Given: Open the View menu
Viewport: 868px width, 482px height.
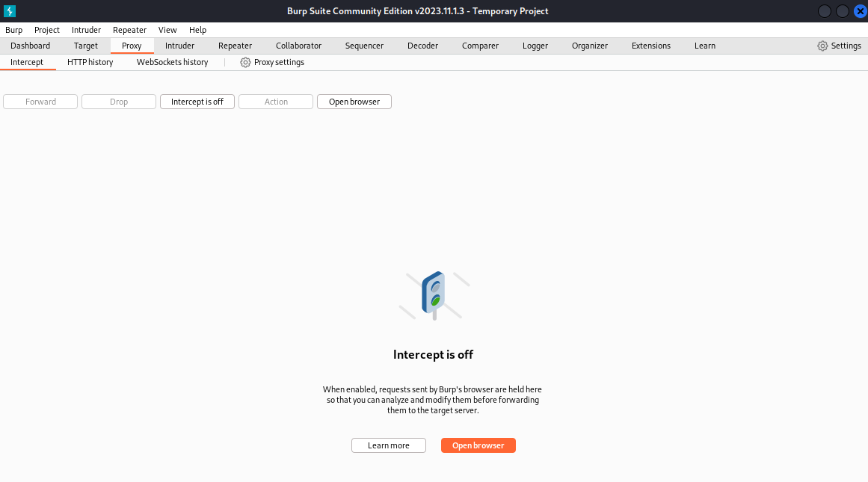Looking at the screenshot, I should pos(167,30).
